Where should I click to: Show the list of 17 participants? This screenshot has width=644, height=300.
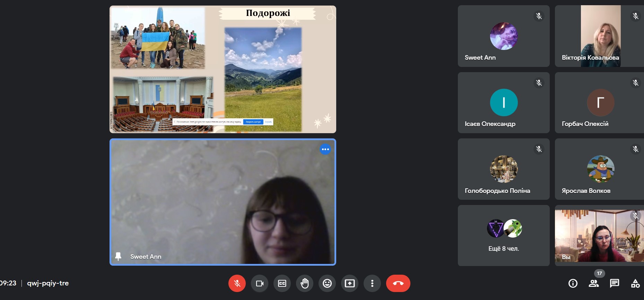tap(594, 283)
